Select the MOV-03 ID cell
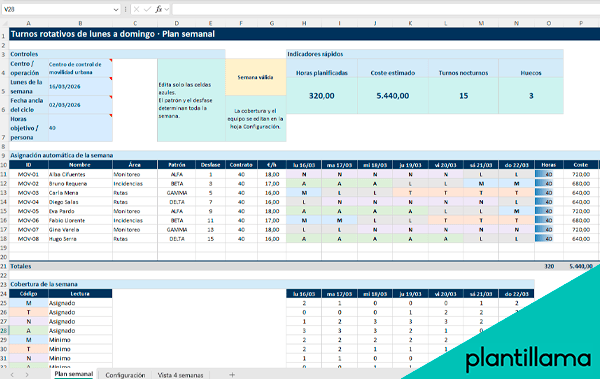The height and width of the screenshot is (379, 600). point(28,193)
